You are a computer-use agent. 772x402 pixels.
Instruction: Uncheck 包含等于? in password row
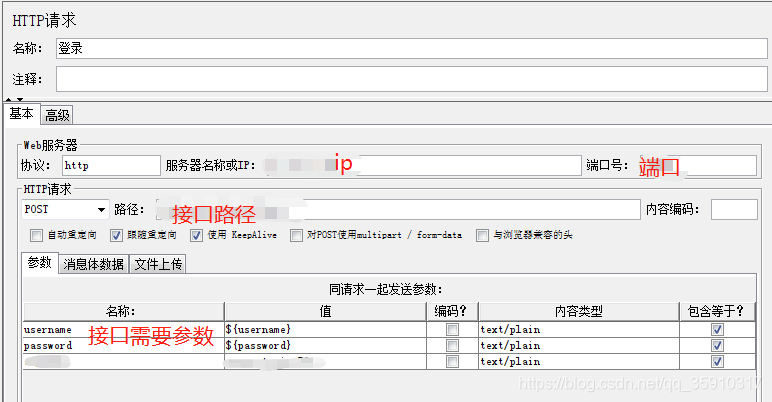[717, 345]
